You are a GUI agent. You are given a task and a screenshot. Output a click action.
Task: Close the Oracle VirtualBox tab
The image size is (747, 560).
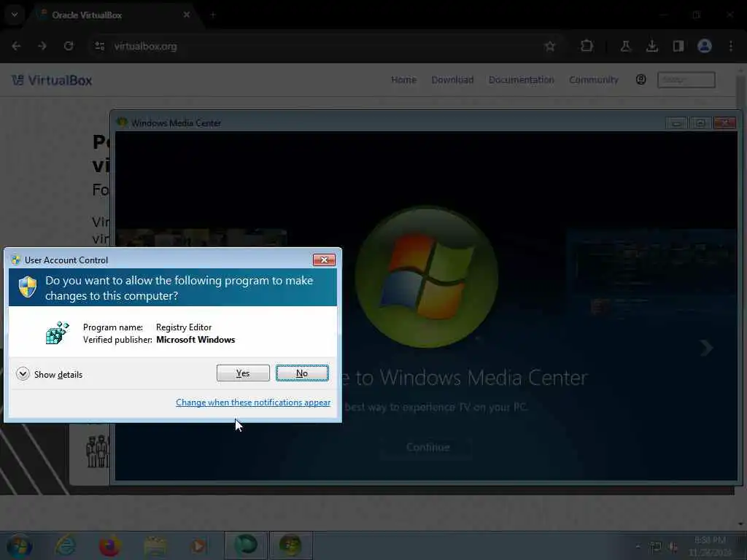187,15
